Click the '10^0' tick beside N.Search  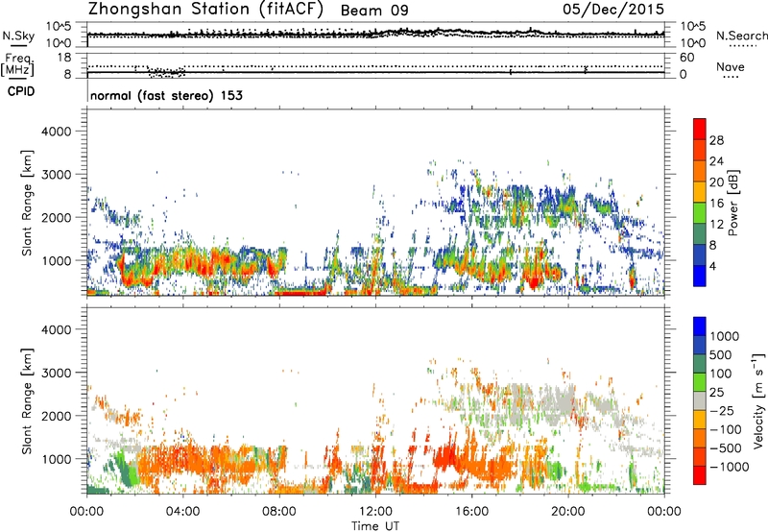pos(692,43)
